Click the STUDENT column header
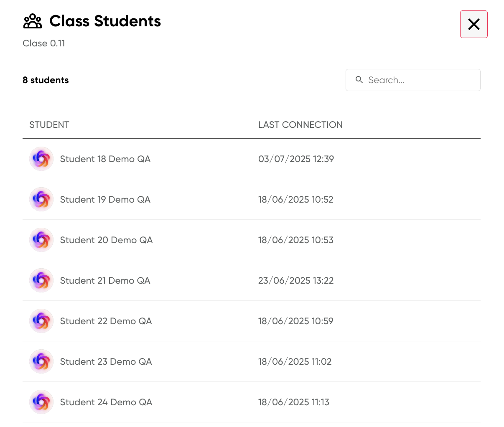This screenshot has width=504, height=427. (49, 125)
